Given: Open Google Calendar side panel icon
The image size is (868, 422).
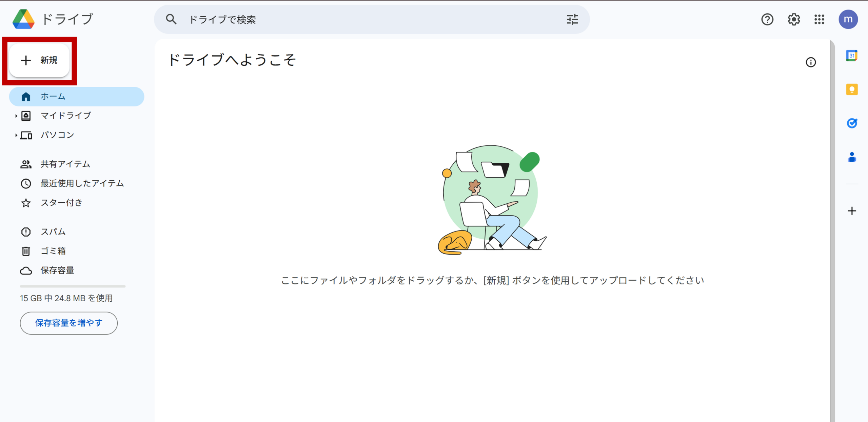Looking at the screenshot, I should coord(852,56).
